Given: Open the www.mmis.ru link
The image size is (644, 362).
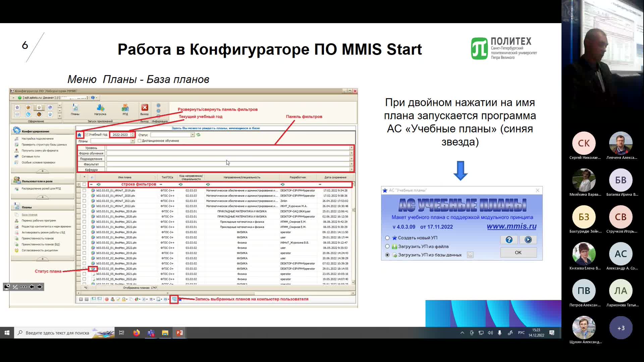Looking at the screenshot, I should pyautogui.click(x=512, y=226).
